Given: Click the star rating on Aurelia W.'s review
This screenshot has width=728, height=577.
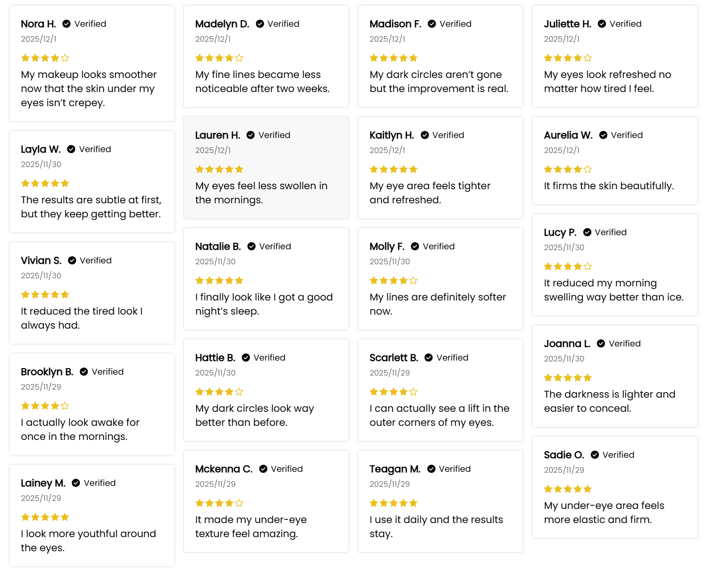Looking at the screenshot, I should pos(567,169).
